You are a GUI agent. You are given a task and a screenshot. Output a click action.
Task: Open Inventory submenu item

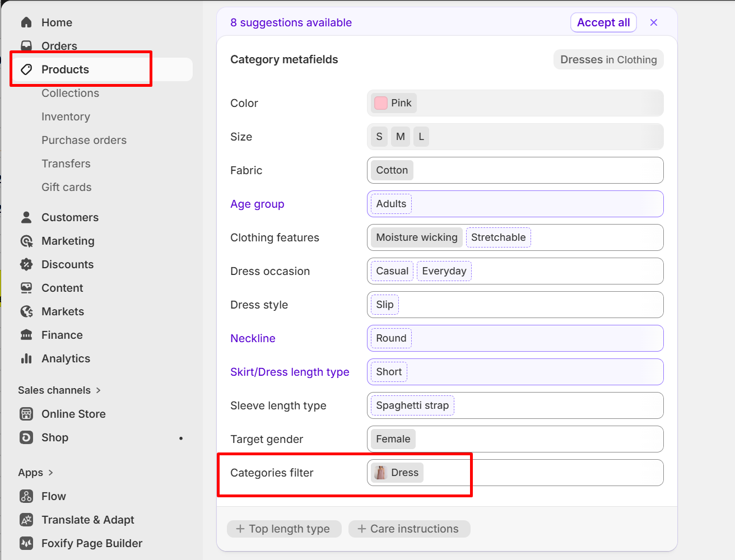click(x=66, y=116)
